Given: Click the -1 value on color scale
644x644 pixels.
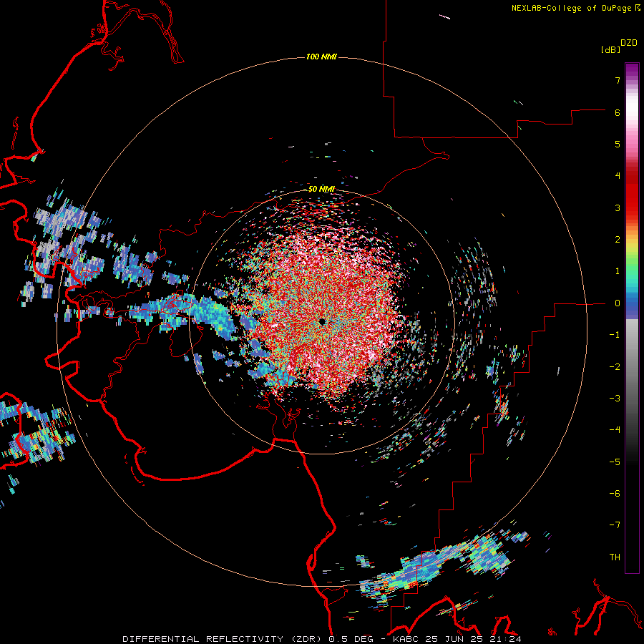Looking at the screenshot, I should click(x=615, y=335).
